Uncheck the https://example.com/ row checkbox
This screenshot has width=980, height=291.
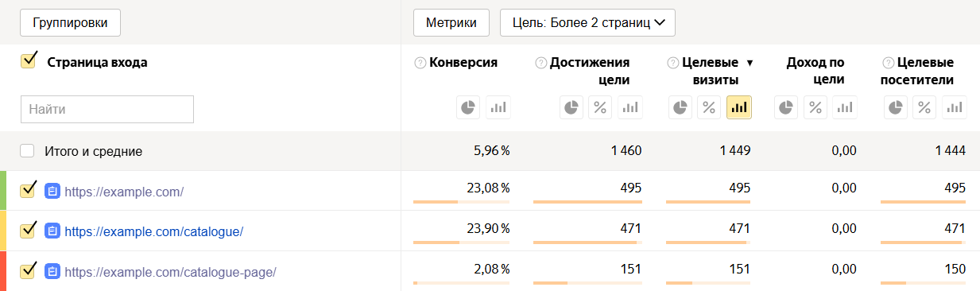(29, 190)
